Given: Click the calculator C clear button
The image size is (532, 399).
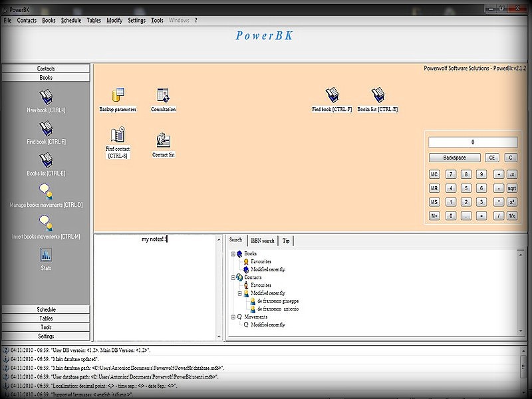Looking at the screenshot, I should [x=511, y=158].
